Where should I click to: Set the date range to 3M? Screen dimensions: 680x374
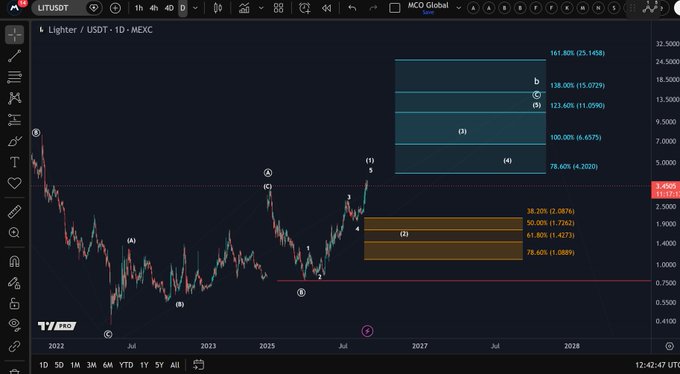pyautogui.click(x=91, y=365)
